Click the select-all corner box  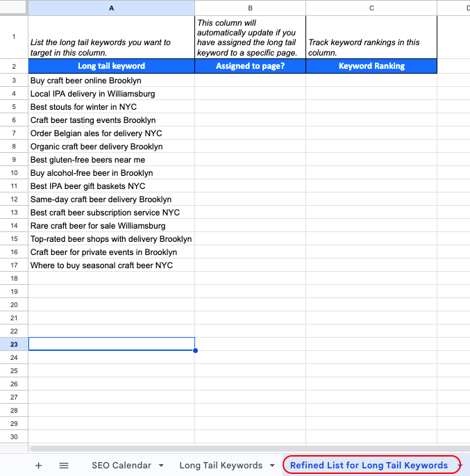14,8
